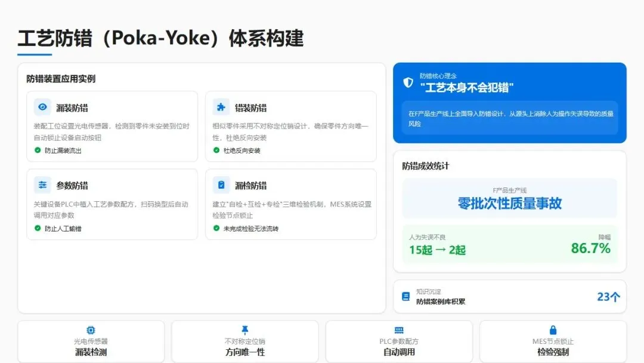Click the PLC参数配方 caption
The width and height of the screenshot is (644, 363).
click(x=399, y=342)
